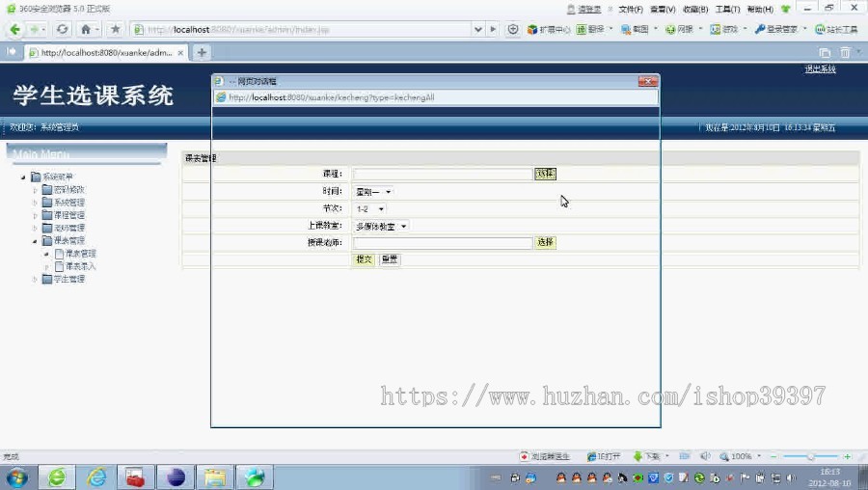Screen dimensions: 868x490
Task: Click the zoom in plus button
Action: (847, 456)
